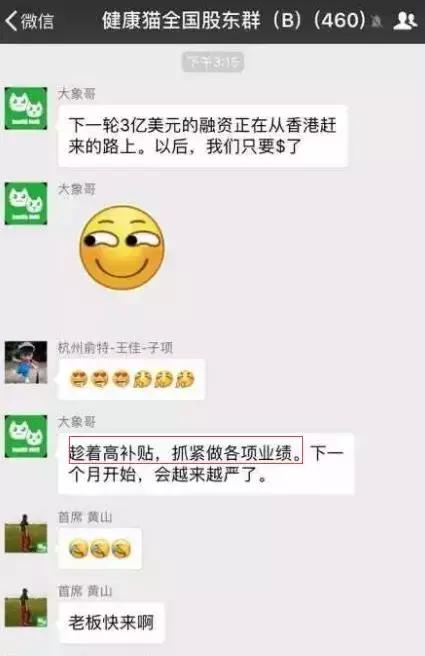Tap the 杭州俞特-王佳-子项 sender name
The height and width of the screenshot is (656, 425).
pos(115,348)
